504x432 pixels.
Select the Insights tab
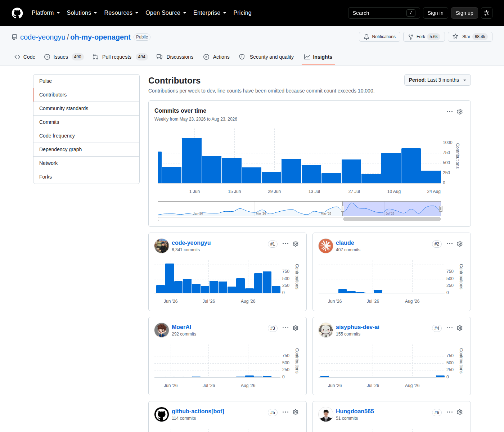318,57
